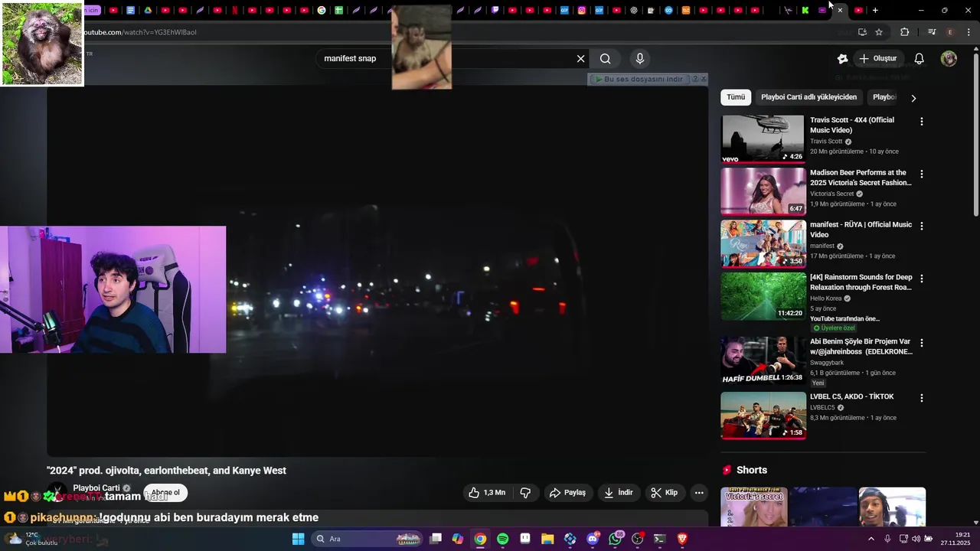This screenshot has width=980, height=551.
Task: Click the Klip scissors button
Action: [664, 493]
